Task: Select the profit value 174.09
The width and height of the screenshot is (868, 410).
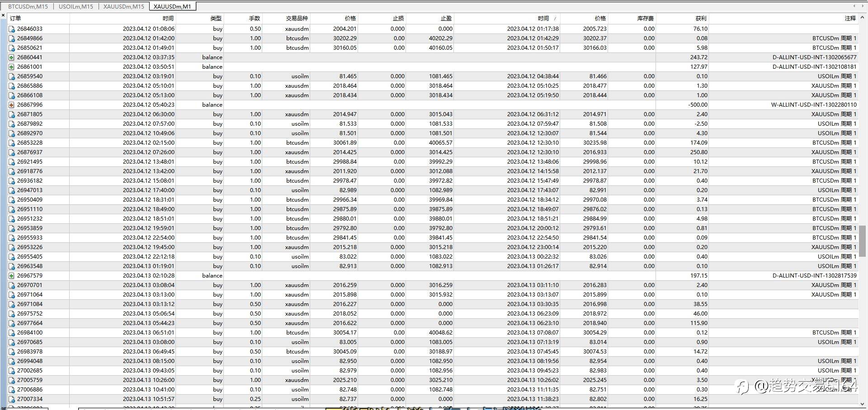Action: pos(699,143)
